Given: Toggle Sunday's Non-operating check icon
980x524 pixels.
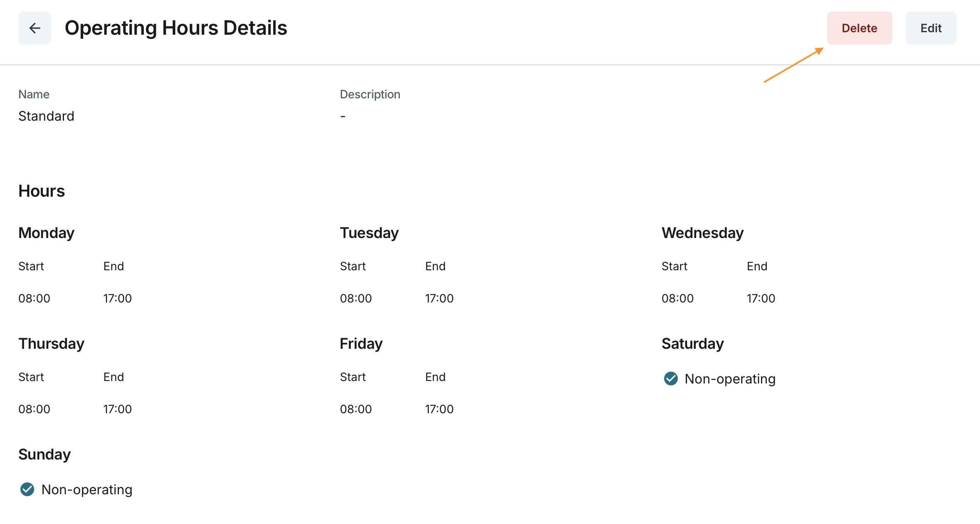Looking at the screenshot, I should pos(27,489).
